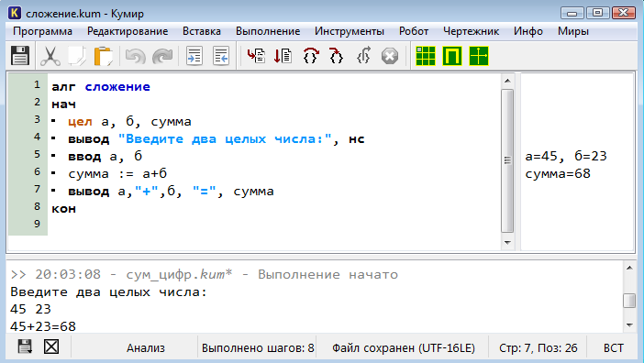Click the line "ввод а, б"

pos(105,156)
